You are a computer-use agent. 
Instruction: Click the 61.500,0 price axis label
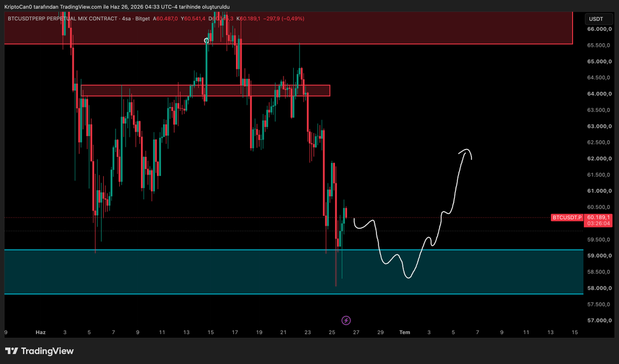click(x=599, y=175)
